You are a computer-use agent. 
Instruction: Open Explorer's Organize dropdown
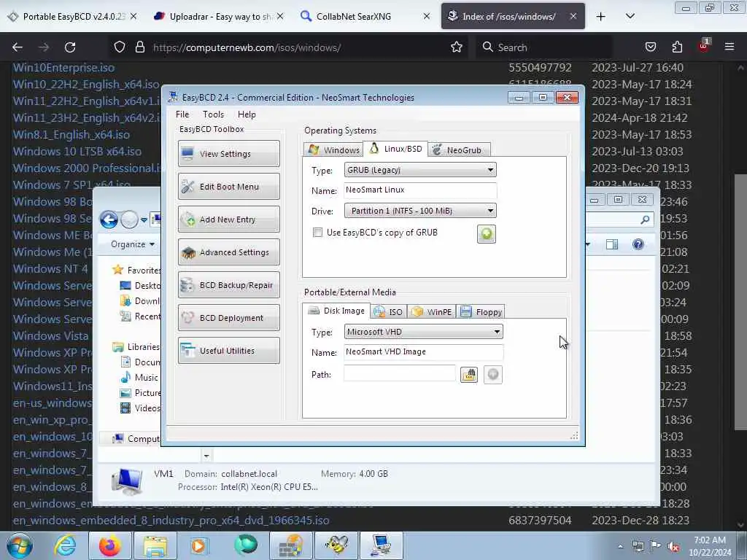pos(133,244)
